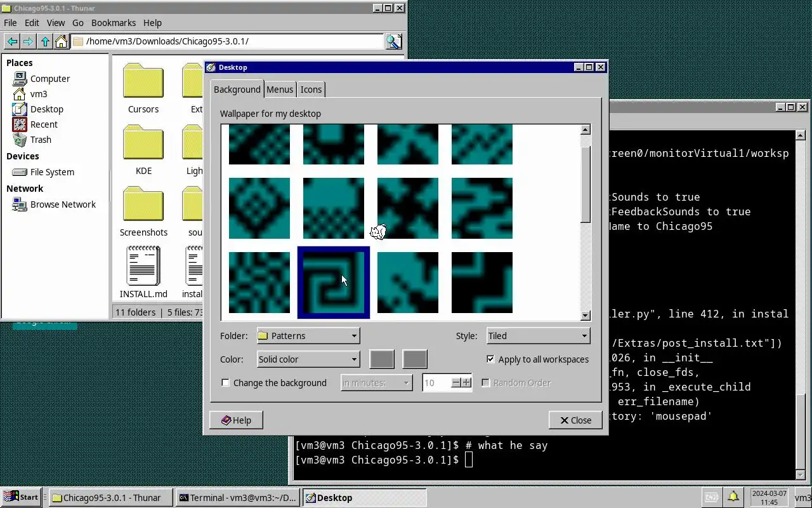This screenshot has height=508, width=812.
Task: Click the Desktop taskbar button
Action: 364,498
